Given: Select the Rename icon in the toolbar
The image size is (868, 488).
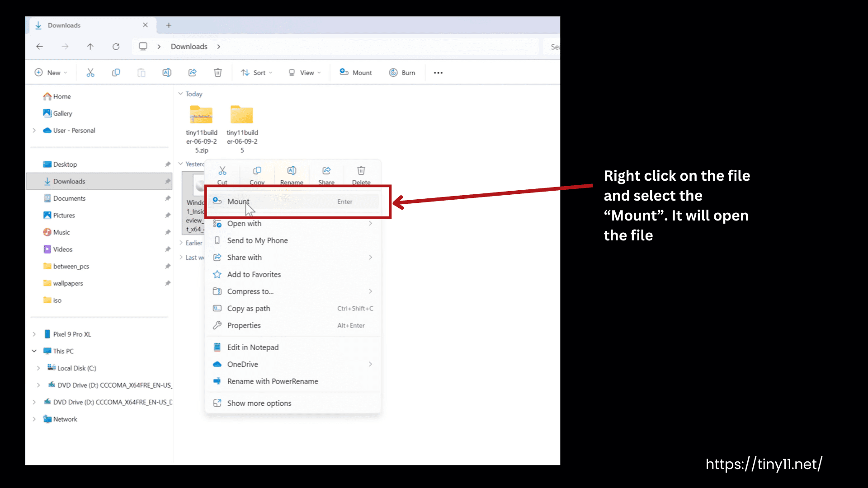Looking at the screenshot, I should pos(166,72).
